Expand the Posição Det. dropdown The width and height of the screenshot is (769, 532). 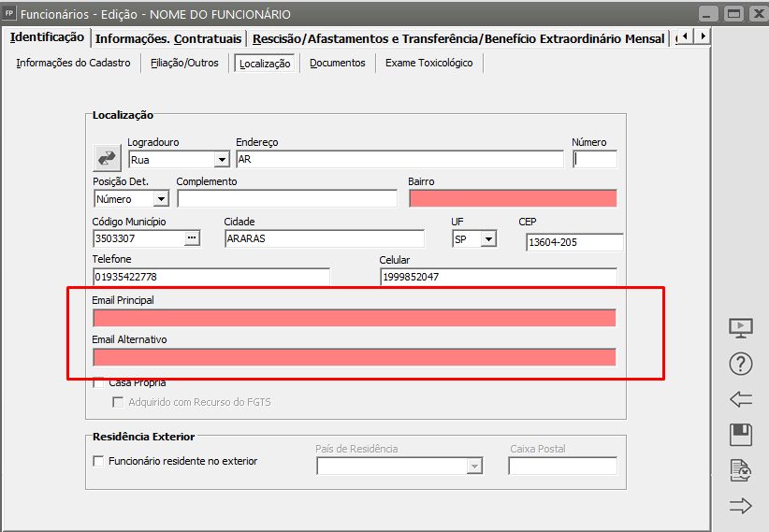pos(161,199)
